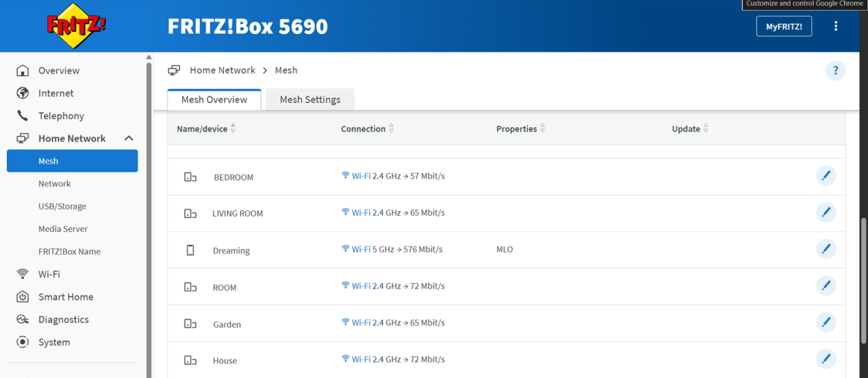Click the BEDROOM device icon
This screenshot has width=868, height=378.
(191, 177)
